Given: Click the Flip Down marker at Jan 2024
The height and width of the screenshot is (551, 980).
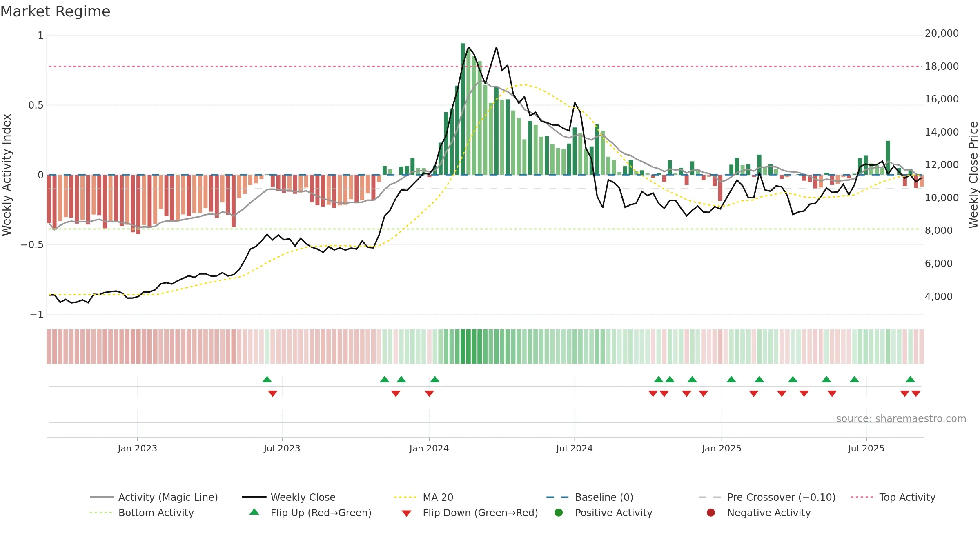Looking at the screenshot, I should coord(429,393).
